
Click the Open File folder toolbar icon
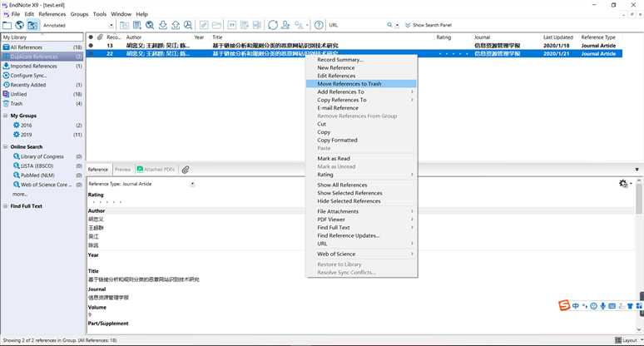click(x=217, y=25)
